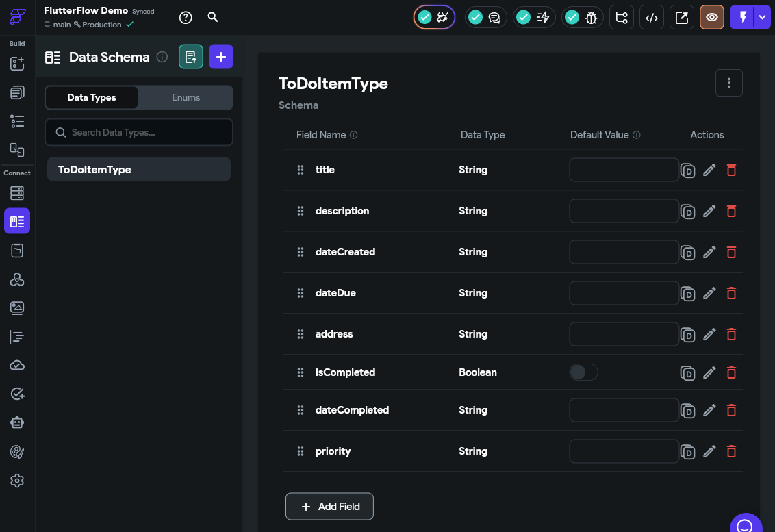
Task: Open Page Selector sidebar icon
Action: coord(17,92)
